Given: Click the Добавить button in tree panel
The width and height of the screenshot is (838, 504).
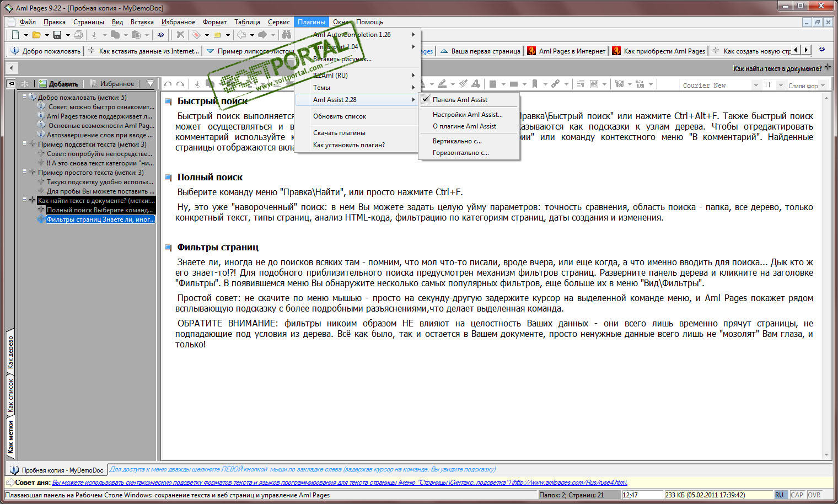Looking at the screenshot, I should pyautogui.click(x=58, y=84).
